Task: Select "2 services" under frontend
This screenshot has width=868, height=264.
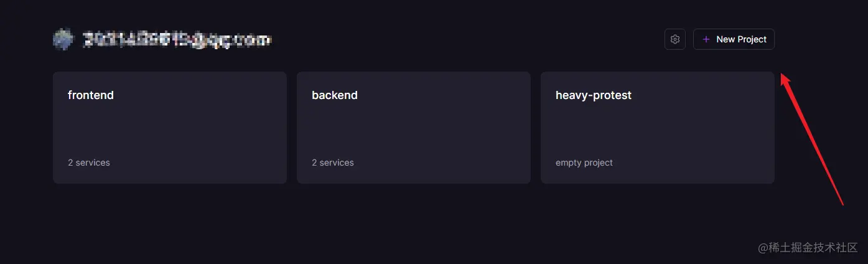Action: 89,163
